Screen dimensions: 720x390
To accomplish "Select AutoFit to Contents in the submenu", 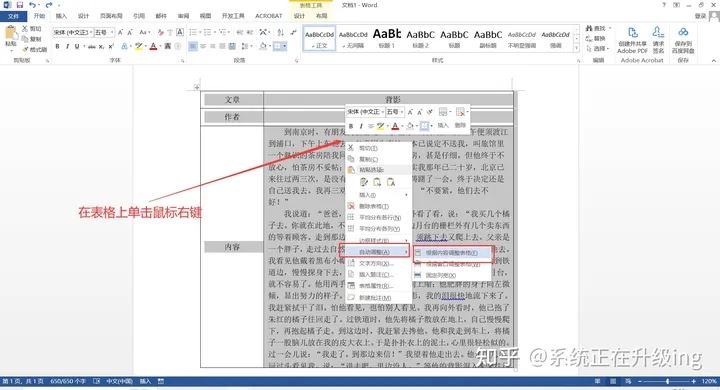I will [452, 253].
